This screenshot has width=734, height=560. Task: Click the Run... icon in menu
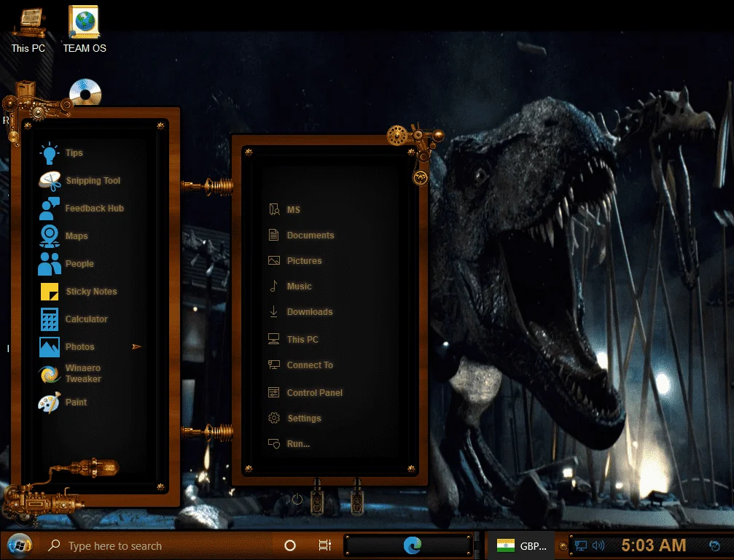point(274,443)
